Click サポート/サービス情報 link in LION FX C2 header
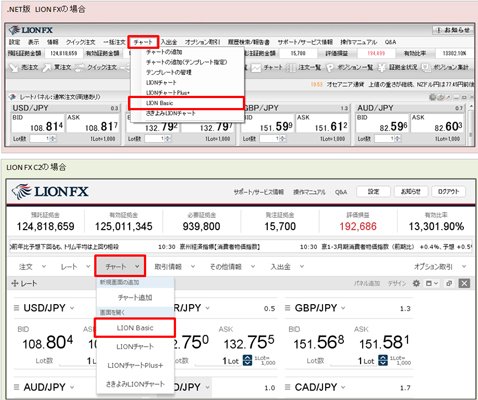The height and width of the screenshot is (400, 478). click(259, 192)
